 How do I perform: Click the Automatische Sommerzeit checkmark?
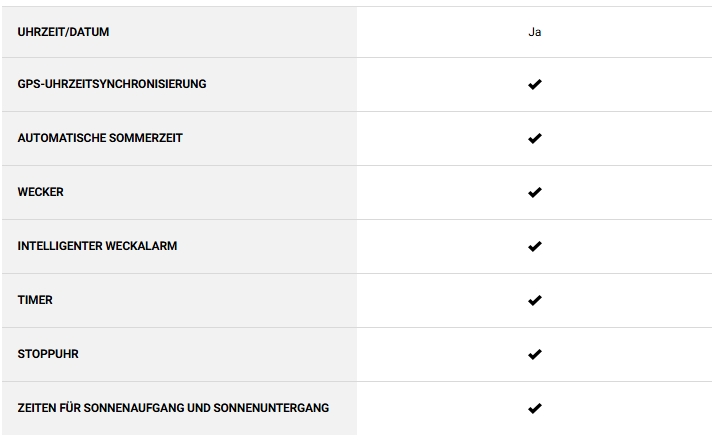pos(534,139)
